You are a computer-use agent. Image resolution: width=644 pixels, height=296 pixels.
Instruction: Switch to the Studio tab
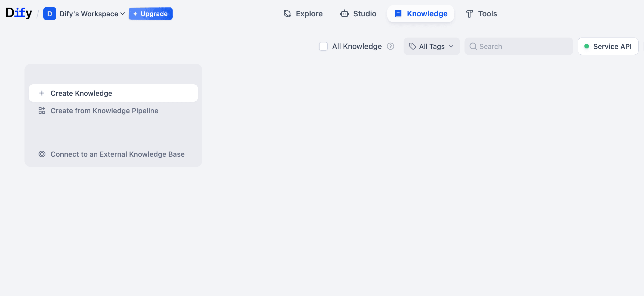(358, 13)
